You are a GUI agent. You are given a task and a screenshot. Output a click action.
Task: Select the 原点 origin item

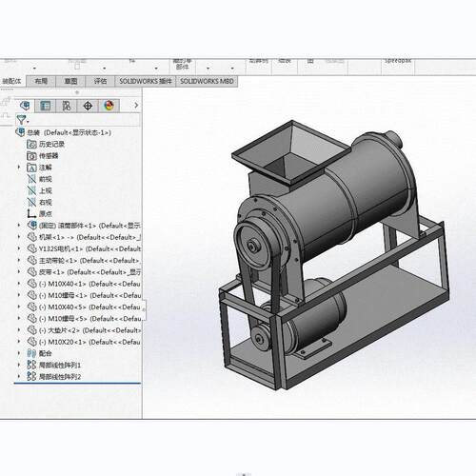tap(40, 213)
